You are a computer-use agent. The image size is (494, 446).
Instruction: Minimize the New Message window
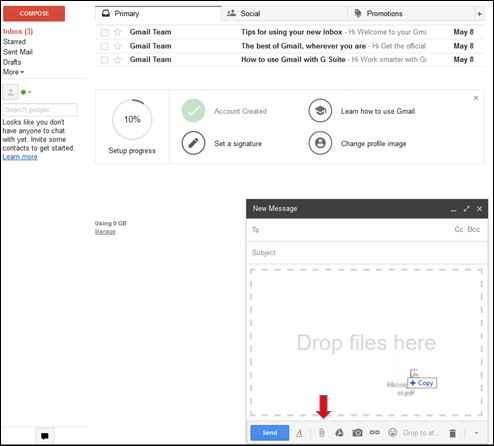pos(454,209)
